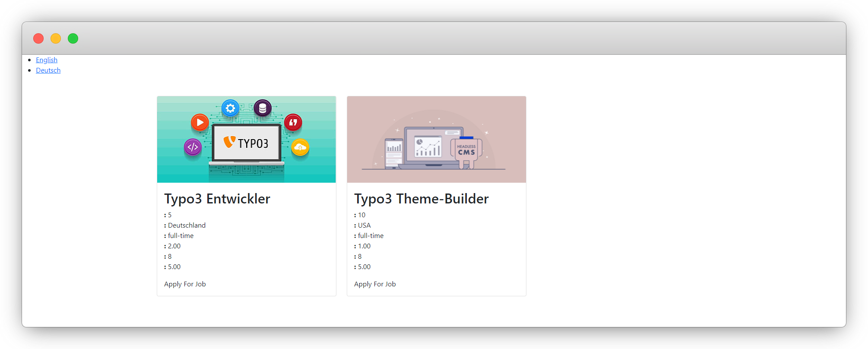Open the Typo3 Theme-Builder job title

pos(421,199)
